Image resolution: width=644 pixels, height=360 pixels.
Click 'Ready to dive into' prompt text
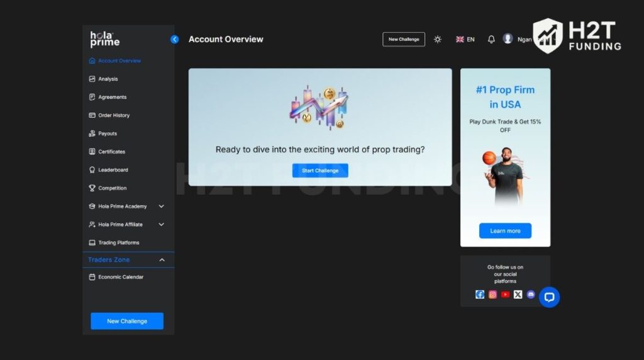point(320,150)
